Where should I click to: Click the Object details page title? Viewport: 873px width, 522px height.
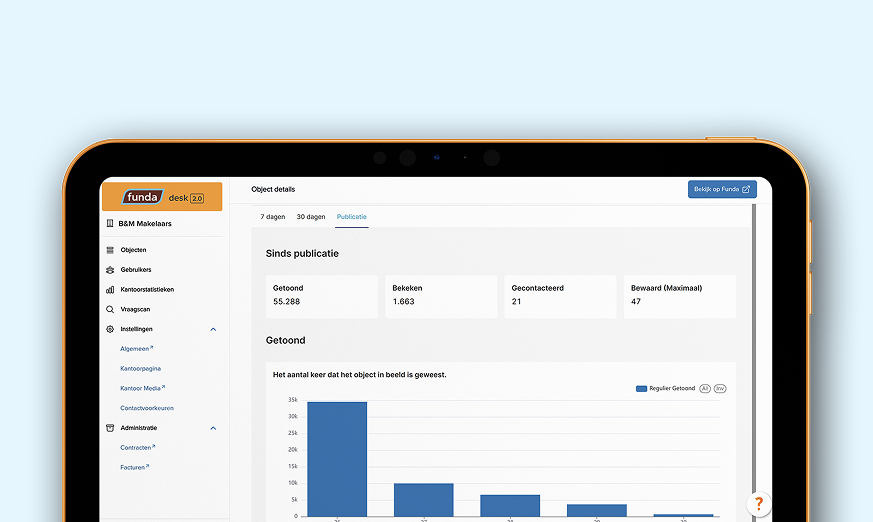click(273, 189)
